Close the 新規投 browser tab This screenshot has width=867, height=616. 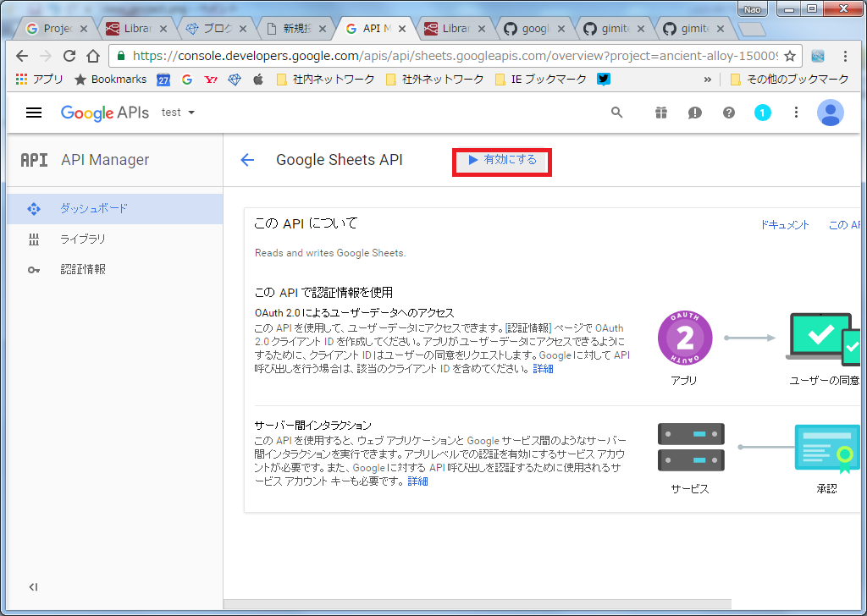[x=323, y=29]
